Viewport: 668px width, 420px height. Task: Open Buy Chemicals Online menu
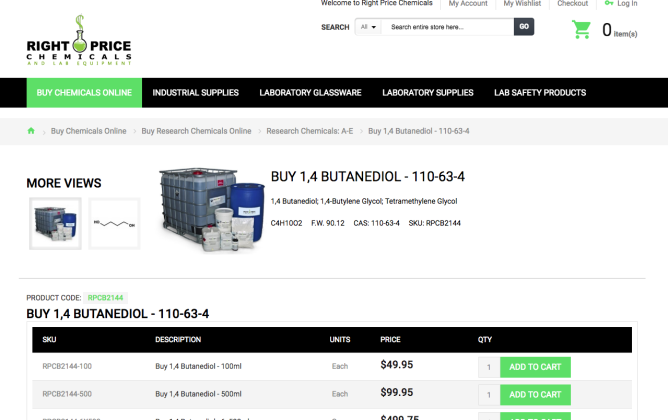click(x=84, y=93)
